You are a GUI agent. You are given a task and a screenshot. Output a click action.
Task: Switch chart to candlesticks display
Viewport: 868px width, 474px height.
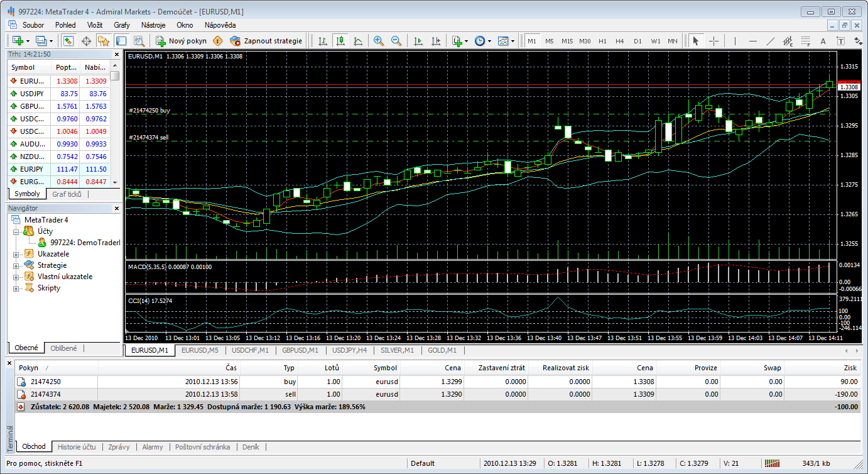(340, 41)
